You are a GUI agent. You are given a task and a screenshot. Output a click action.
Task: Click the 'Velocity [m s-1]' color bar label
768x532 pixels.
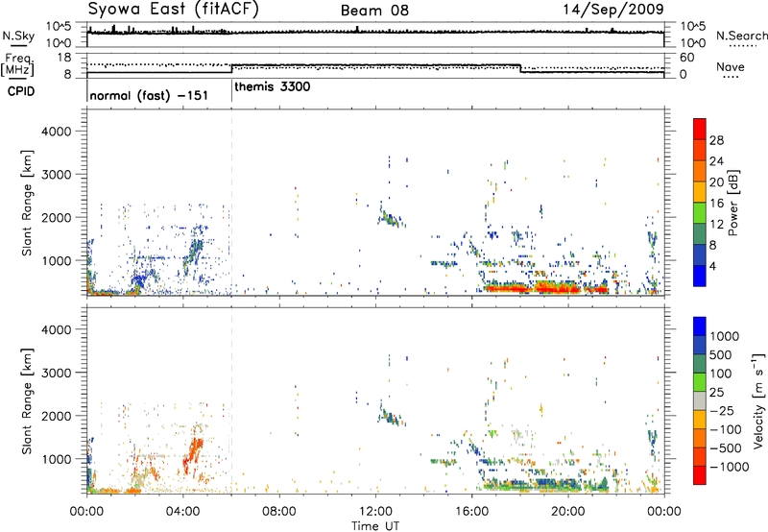(758, 400)
